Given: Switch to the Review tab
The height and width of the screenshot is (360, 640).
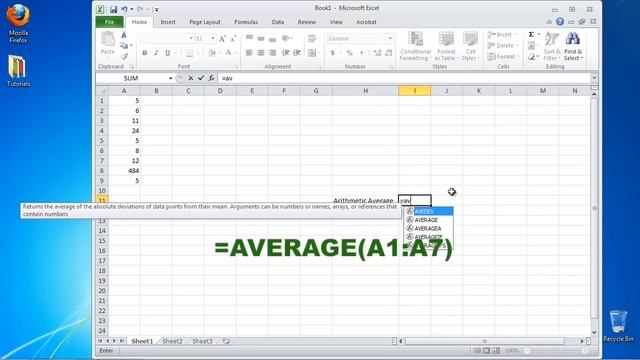Looking at the screenshot, I should (x=307, y=22).
